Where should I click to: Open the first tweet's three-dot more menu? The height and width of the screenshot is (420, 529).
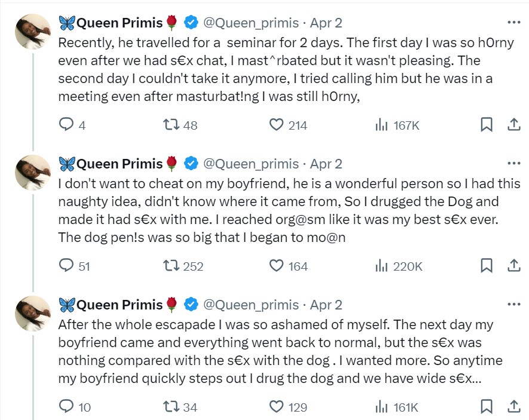(x=513, y=23)
